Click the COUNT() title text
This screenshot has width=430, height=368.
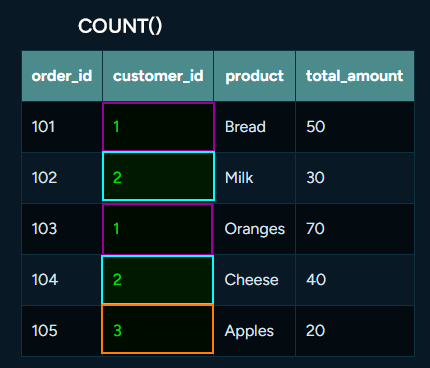tap(120, 26)
